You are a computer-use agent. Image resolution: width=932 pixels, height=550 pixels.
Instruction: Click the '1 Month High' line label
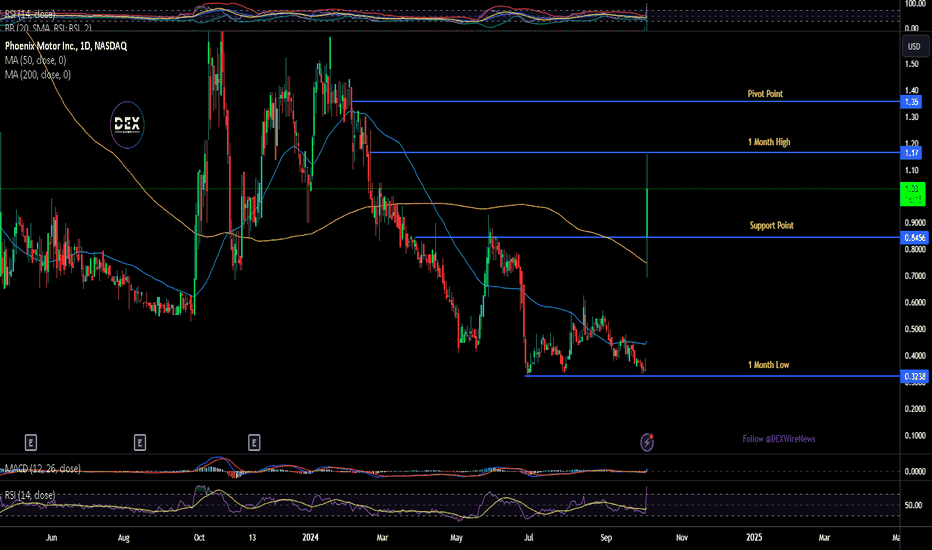(769, 142)
